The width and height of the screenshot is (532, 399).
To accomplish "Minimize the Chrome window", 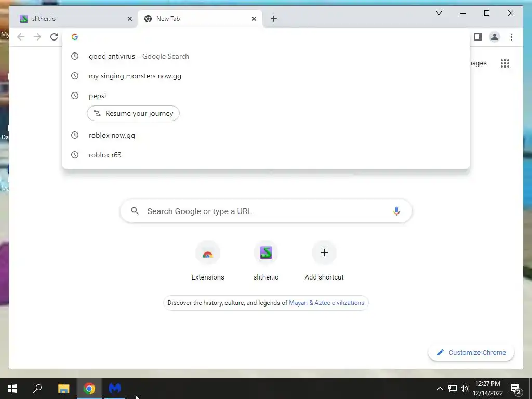I will (463, 13).
